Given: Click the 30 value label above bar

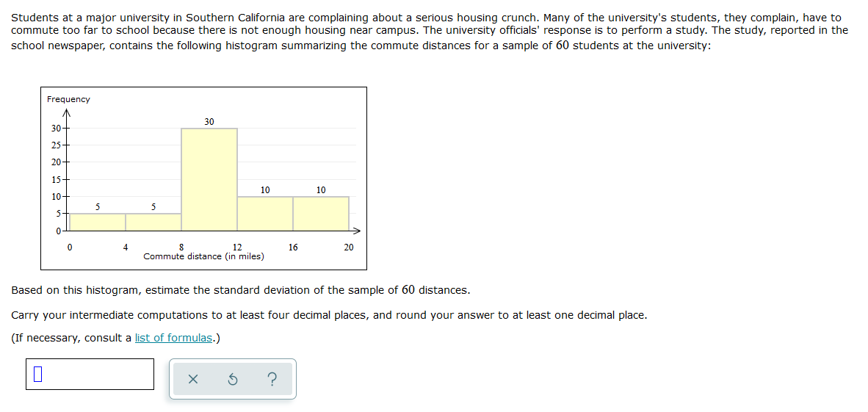Looking at the screenshot, I should click(x=209, y=121).
